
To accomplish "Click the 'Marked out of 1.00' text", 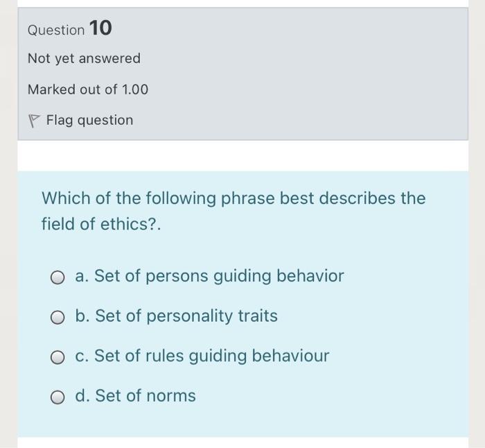I will (x=88, y=89).
